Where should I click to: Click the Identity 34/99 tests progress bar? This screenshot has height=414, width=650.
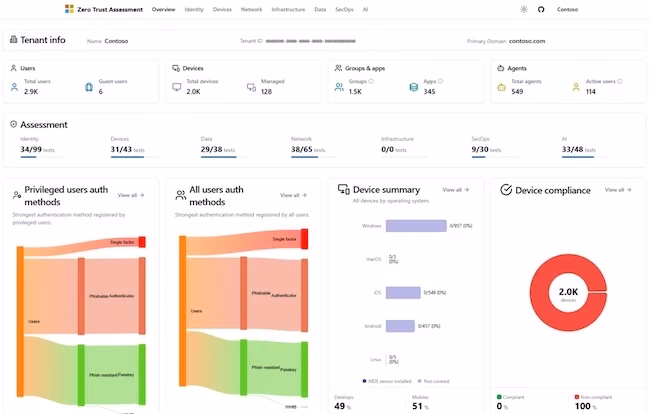click(x=43, y=157)
